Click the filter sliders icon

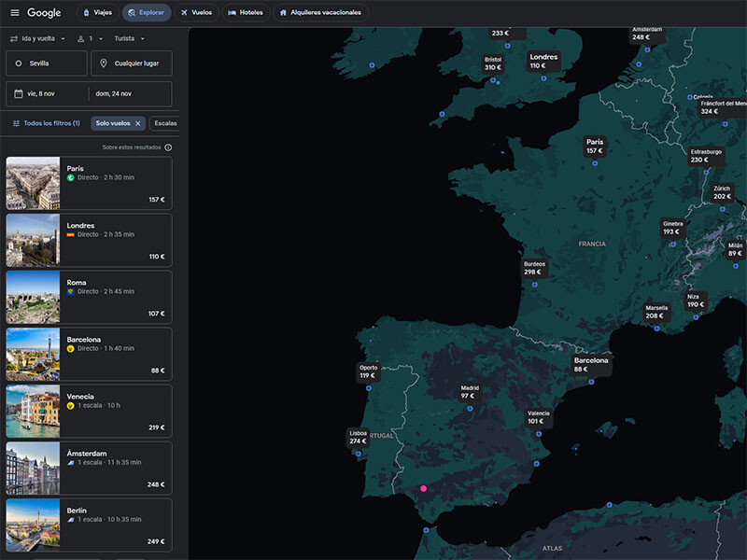tap(16, 123)
